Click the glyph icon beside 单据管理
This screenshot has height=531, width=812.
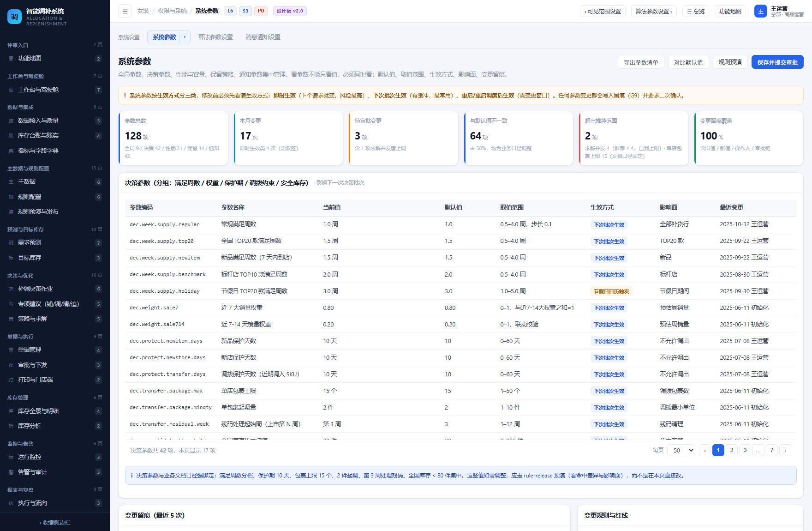[11, 350]
